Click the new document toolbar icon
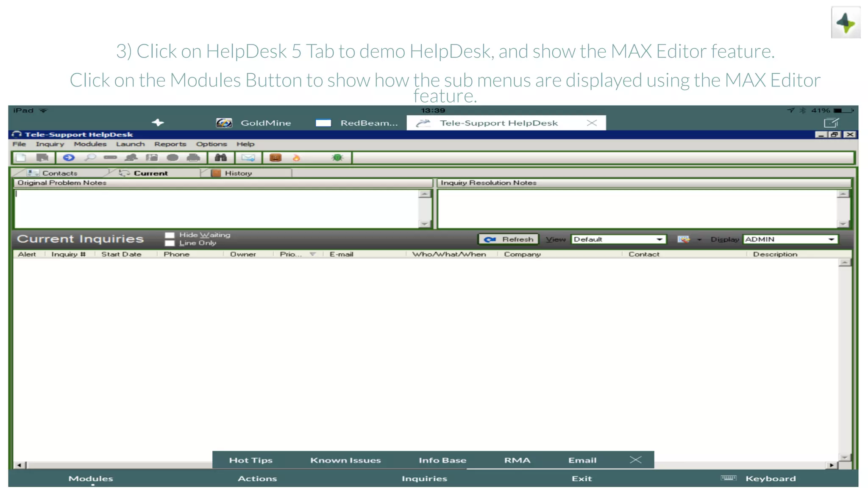This screenshot has width=868, height=488. click(x=21, y=158)
